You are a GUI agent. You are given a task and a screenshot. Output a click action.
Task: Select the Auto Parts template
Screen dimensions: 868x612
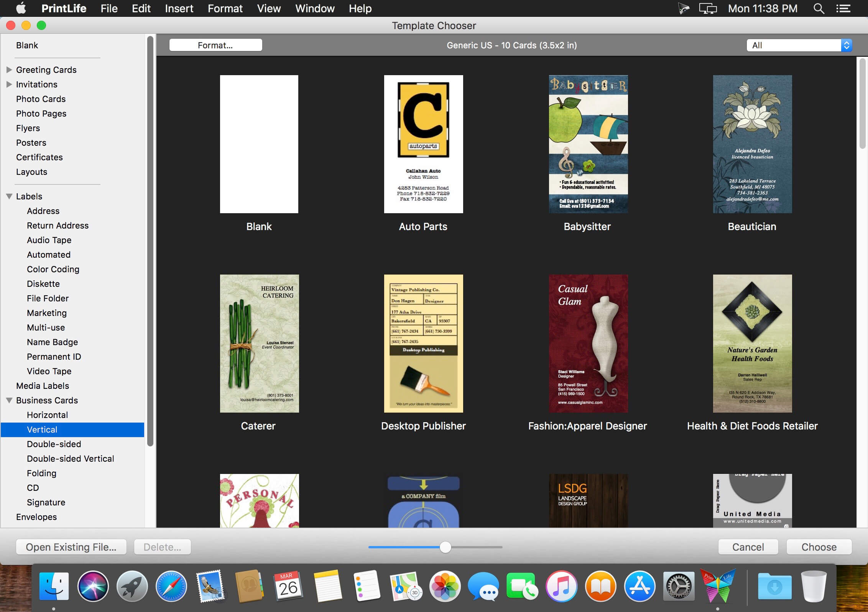click(423, 144)
